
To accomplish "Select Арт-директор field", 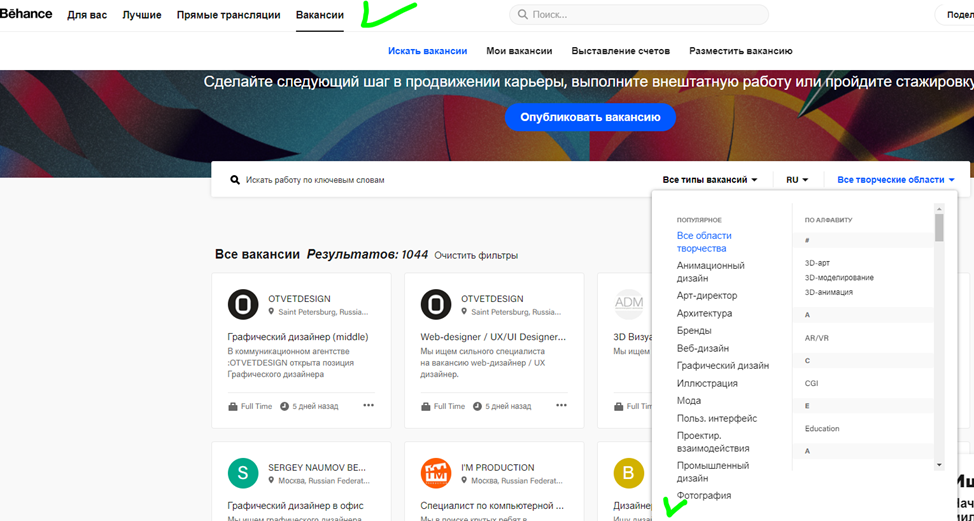I will pyautogui.click(x=707, y=296).
